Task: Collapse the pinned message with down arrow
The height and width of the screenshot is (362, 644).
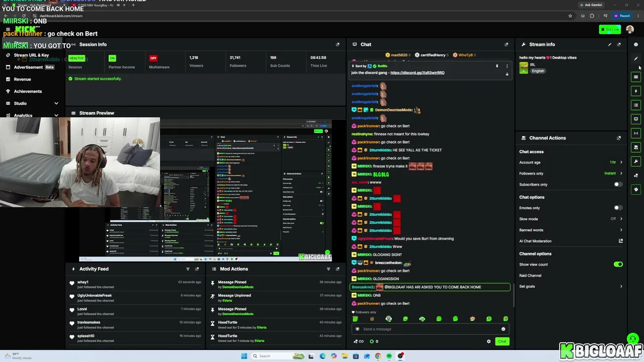Action: click(507, 74)
